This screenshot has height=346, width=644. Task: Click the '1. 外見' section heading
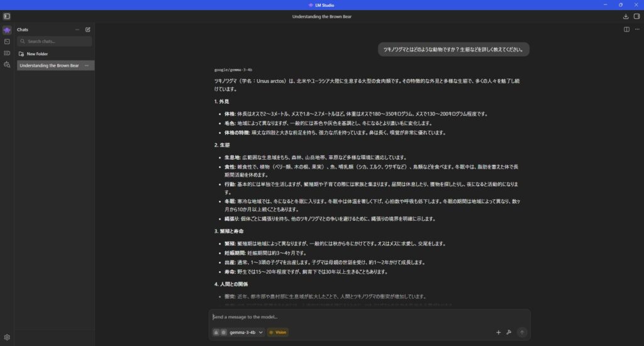pos(222,101)
